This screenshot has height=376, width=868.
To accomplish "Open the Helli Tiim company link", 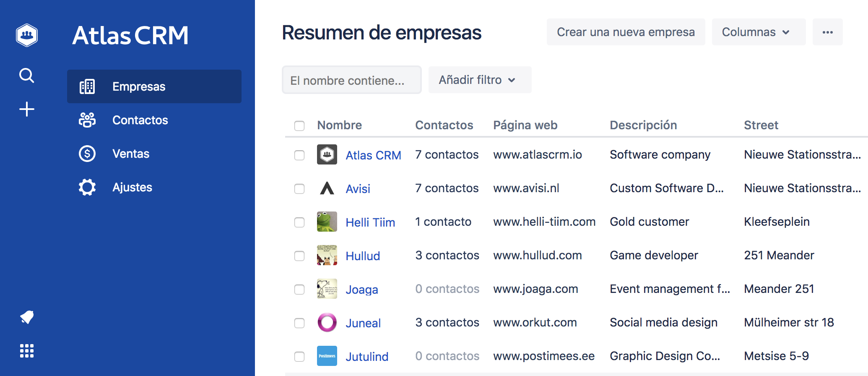I will 370,222.
